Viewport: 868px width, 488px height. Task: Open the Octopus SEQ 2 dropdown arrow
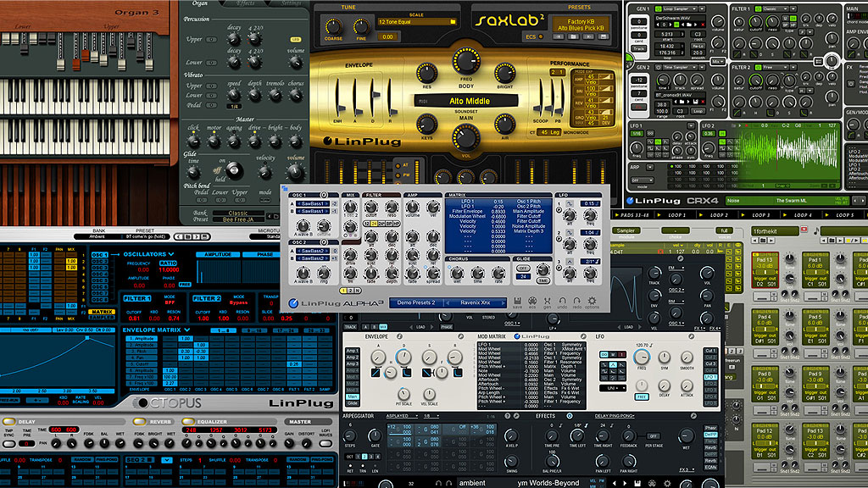click(167, 460)
